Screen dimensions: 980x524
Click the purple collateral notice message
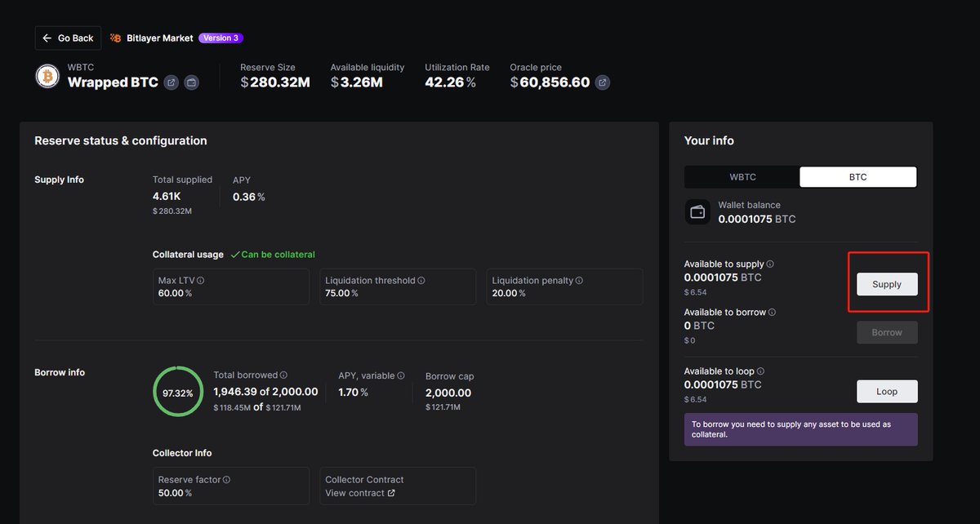pyautogui.click(x=801, y=429)
